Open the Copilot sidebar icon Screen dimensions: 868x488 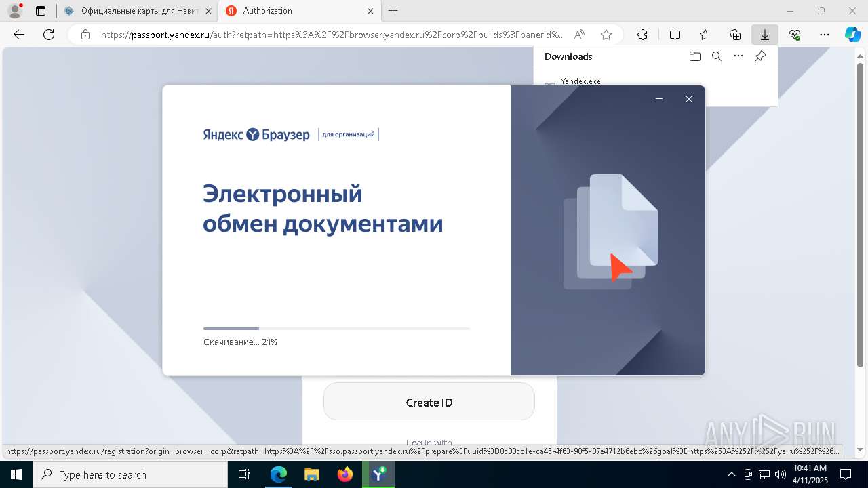pyautogui.click(x=852, y=35)
